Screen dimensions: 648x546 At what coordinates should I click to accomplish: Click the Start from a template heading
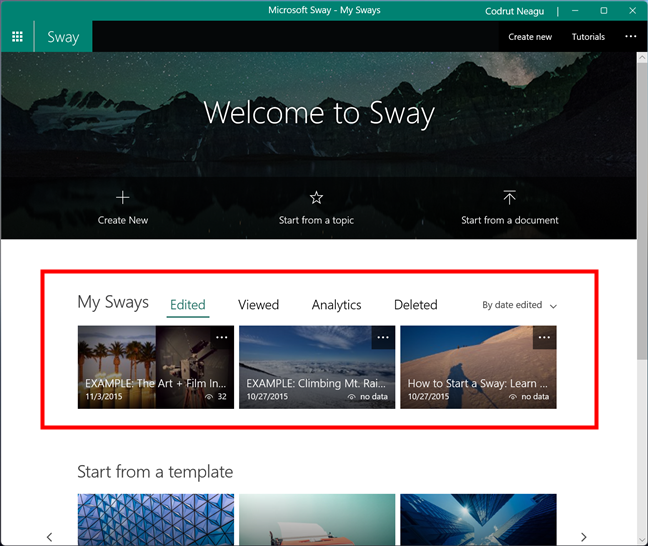155,472
